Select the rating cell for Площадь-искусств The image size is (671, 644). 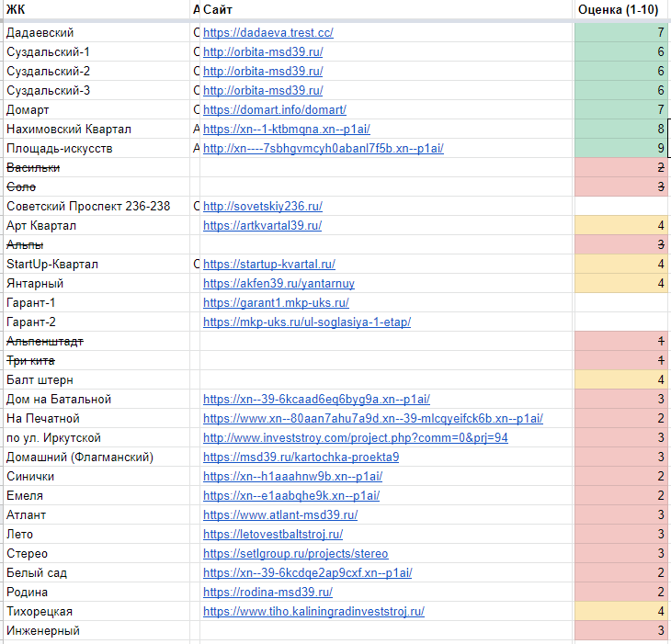pos(620,148)
